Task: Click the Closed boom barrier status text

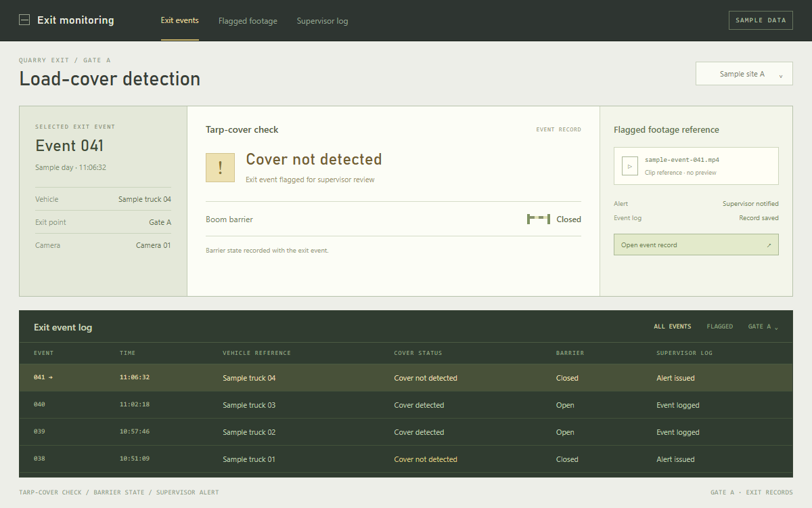Action: point(569,219)
